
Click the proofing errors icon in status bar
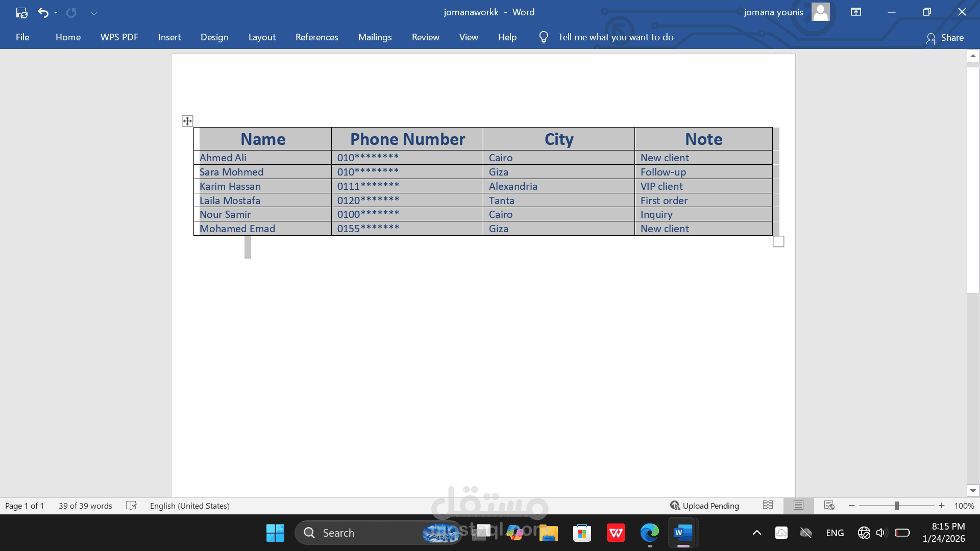tap(131, 506)
